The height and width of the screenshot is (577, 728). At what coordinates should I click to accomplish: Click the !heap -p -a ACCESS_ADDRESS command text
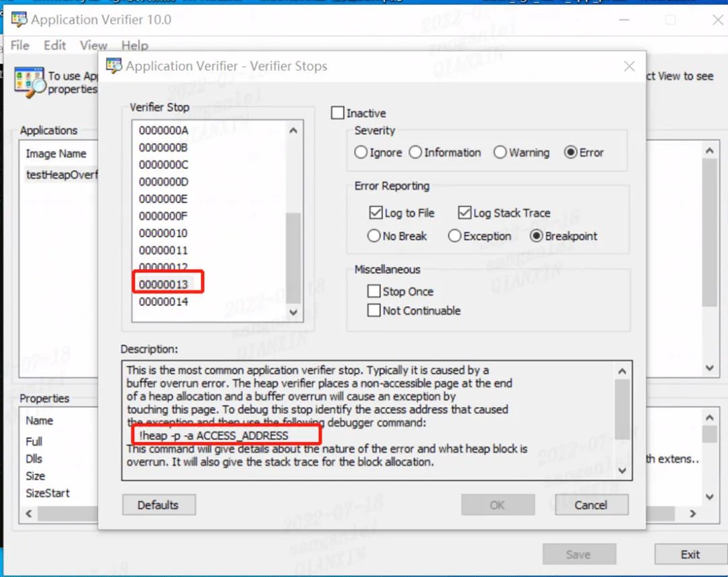click(x=214, y=435)
